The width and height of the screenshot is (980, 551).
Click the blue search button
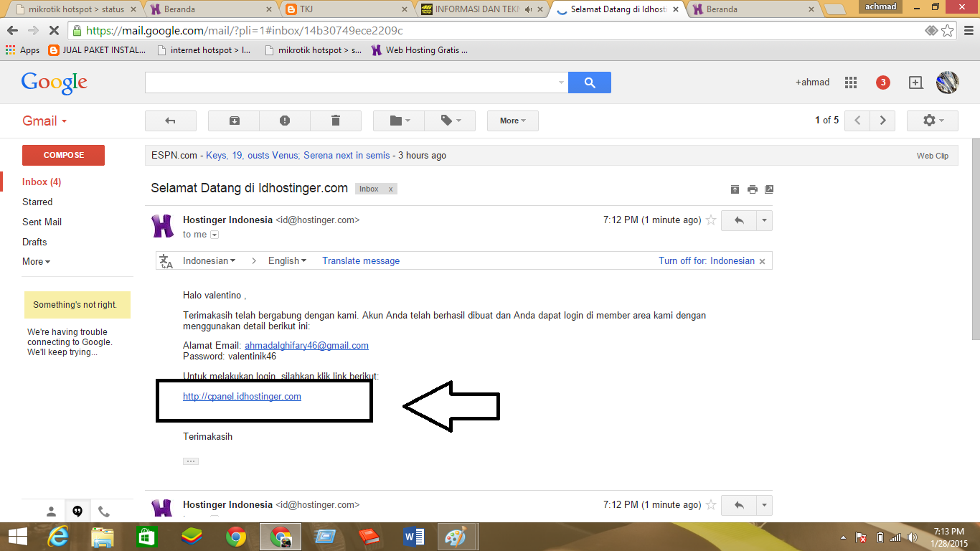(x=590, y=83)
